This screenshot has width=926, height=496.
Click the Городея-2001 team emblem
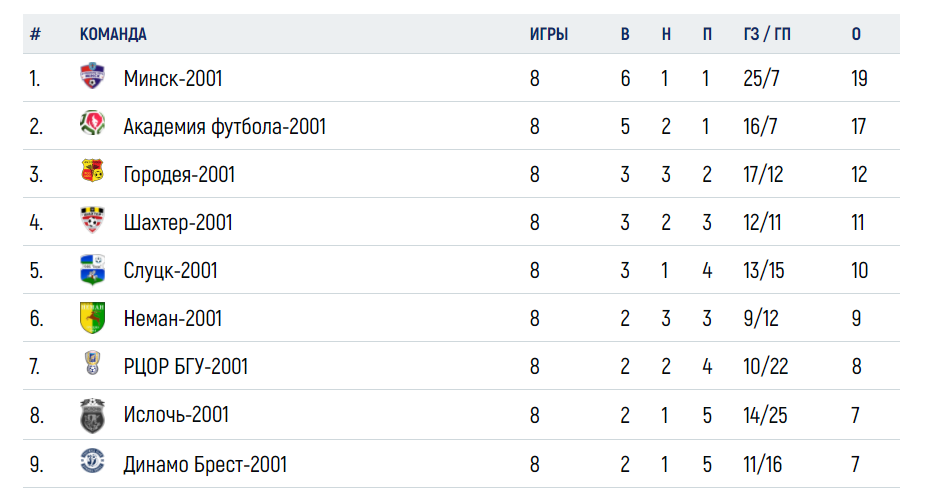[92, 171]
